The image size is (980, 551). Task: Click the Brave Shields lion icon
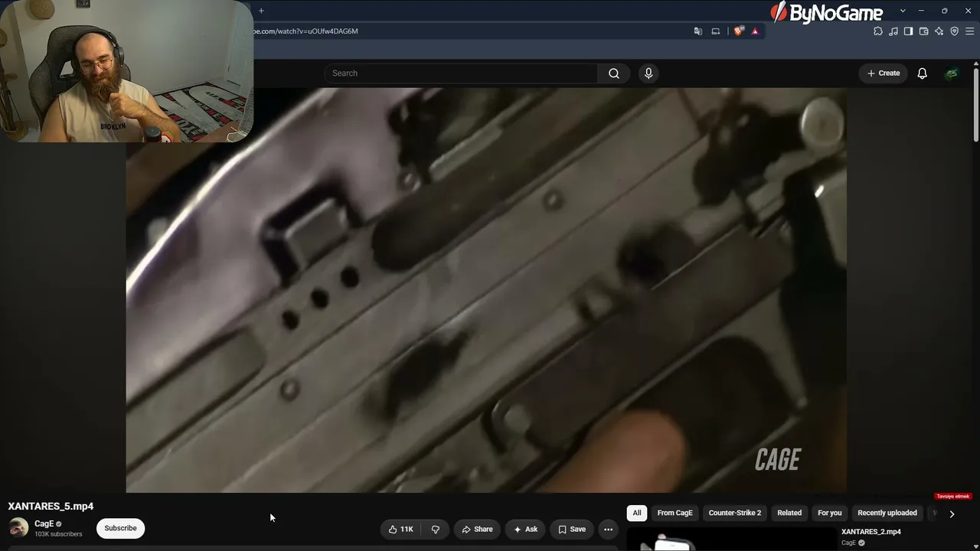tap(738, 31)
